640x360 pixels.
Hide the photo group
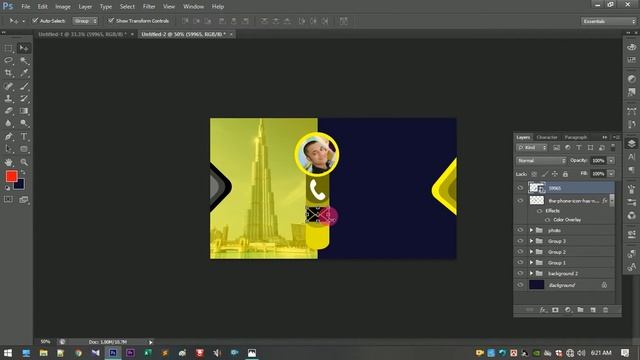coord(520,230)
